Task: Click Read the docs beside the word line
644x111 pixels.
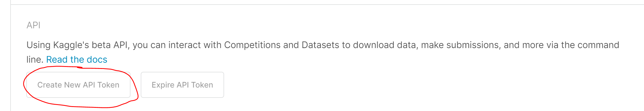Action: (77, 60)
